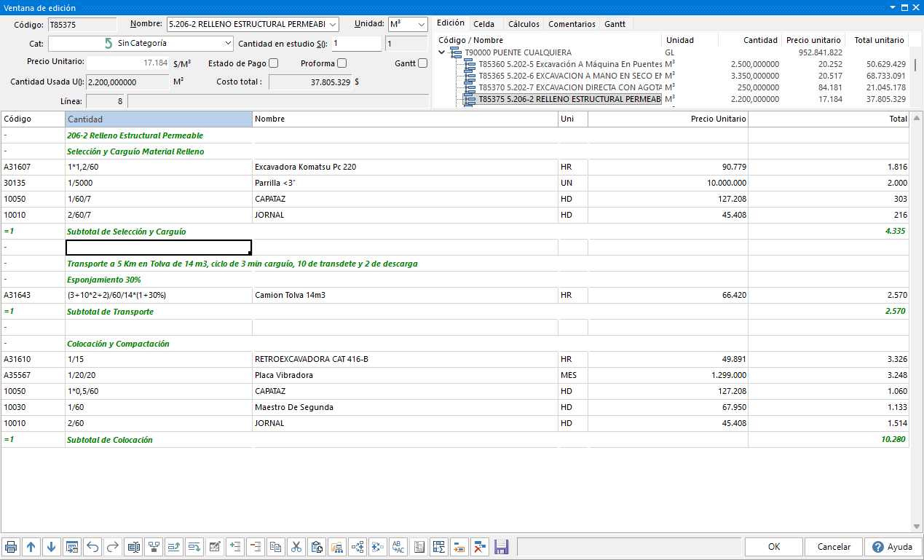The width and height of the screenshot is (924, 560).
Task: Click the redo arrow icon
Action: click(113, 547)
